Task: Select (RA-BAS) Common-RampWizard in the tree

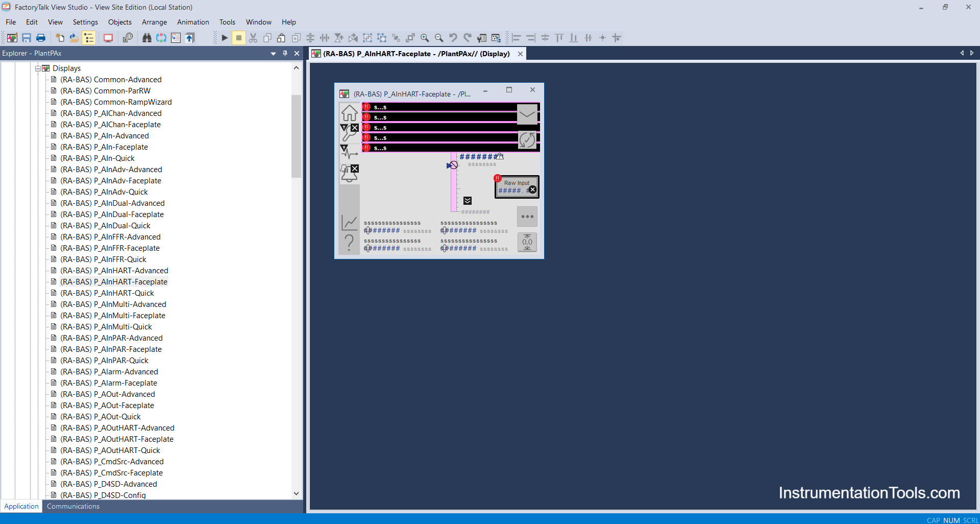Action: (x=116, y=102)
